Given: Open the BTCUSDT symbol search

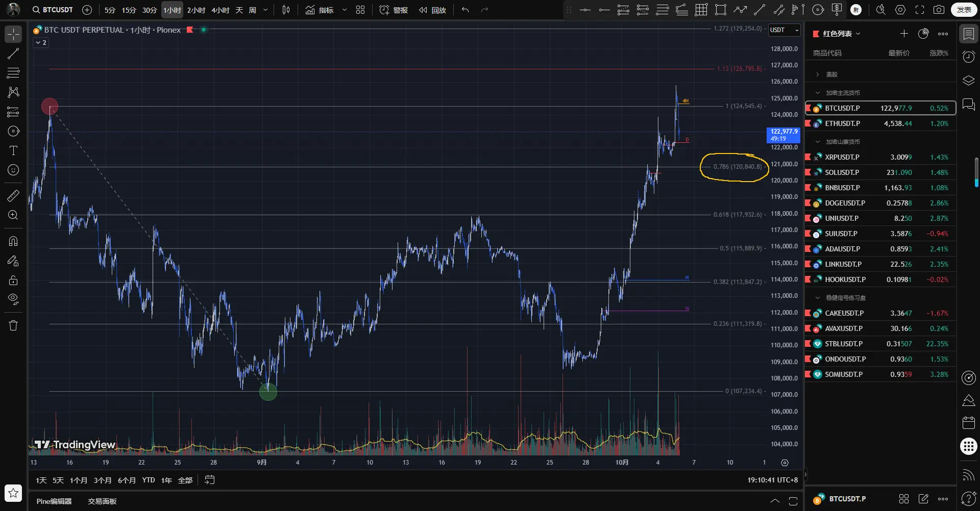Looking at the screenshot, I should [x=53, y=10].
